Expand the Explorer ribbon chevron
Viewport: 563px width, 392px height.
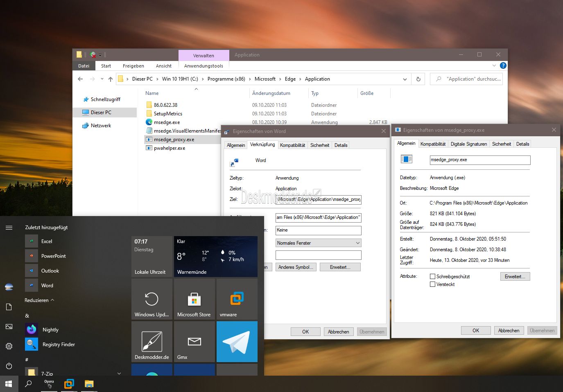coord(494,65)
